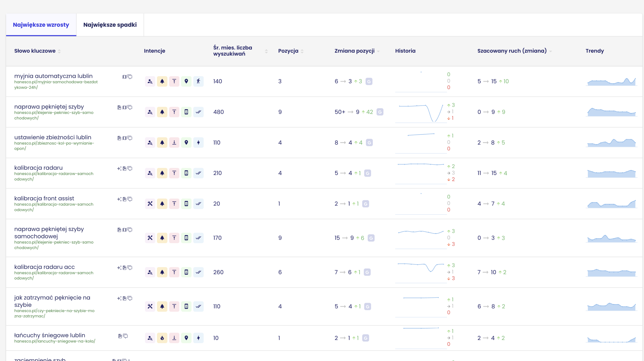Click person-search icon in jak zatrzymać pęknięcie row
Image resolution: width=644 pixels, height=361 pixels.
click(x=150, y=306)
